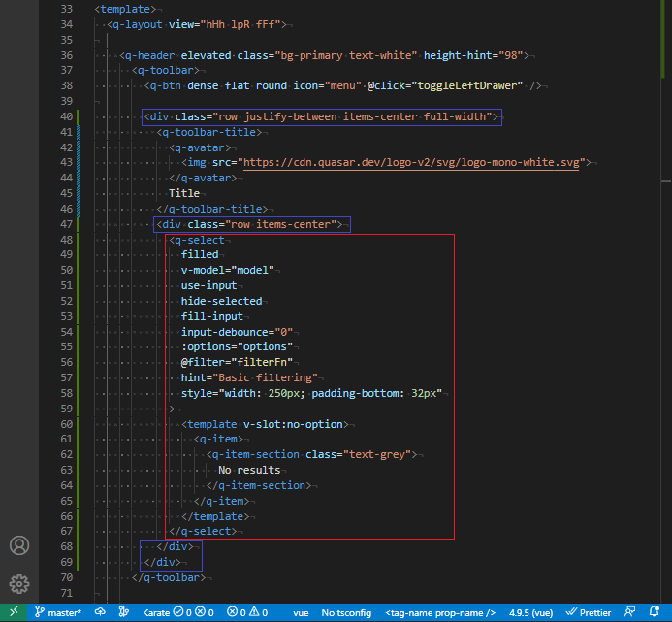Click the v-model="model" attribute

(228, 271)
